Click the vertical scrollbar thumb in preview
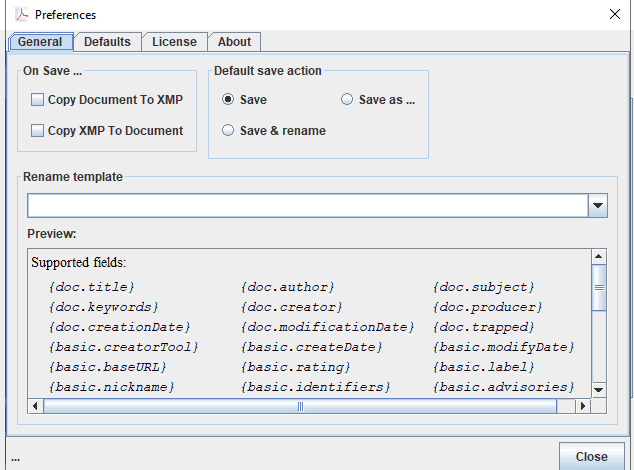The image size is (634, 470). point(598,287)
